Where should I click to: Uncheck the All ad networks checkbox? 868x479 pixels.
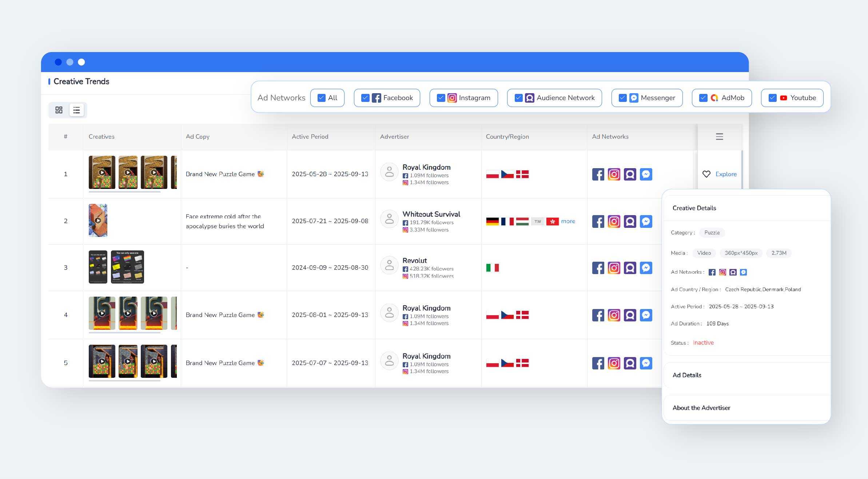click(321, 98)
